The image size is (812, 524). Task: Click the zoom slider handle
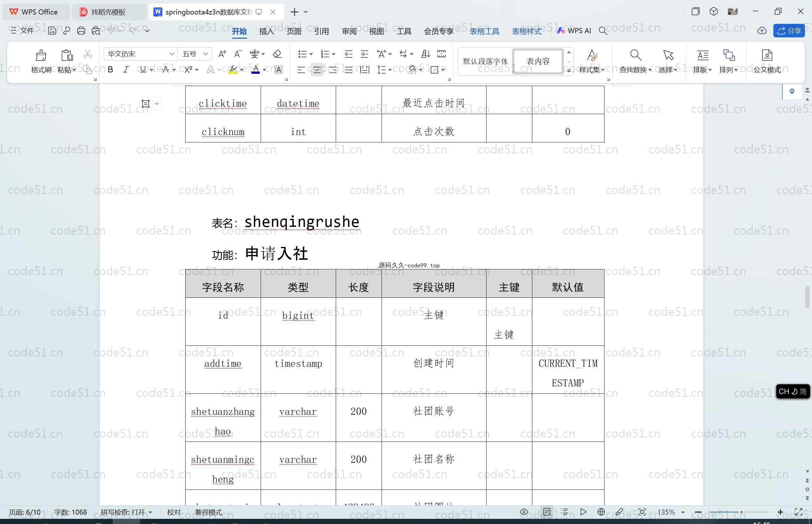tap(741, 512)
